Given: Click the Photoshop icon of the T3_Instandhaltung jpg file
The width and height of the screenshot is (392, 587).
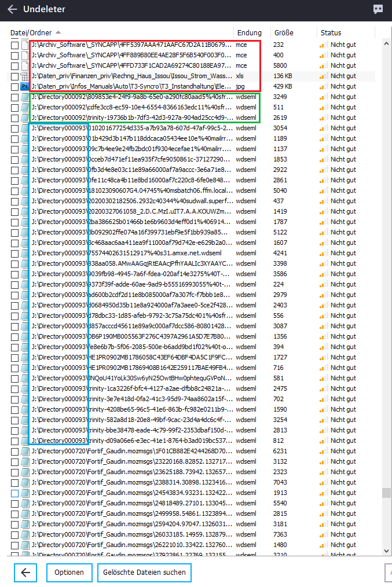Looking at the screenshot, I should pos(25,86).
